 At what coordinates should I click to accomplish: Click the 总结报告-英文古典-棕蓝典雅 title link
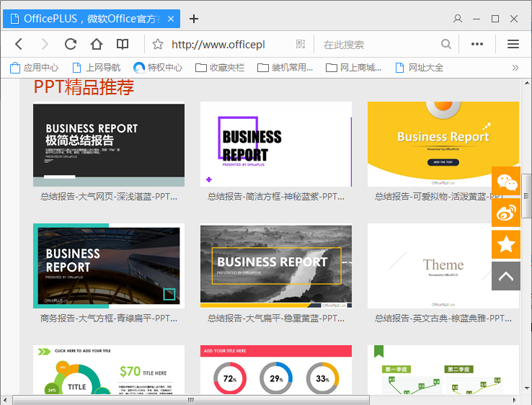tap(443, 319)
